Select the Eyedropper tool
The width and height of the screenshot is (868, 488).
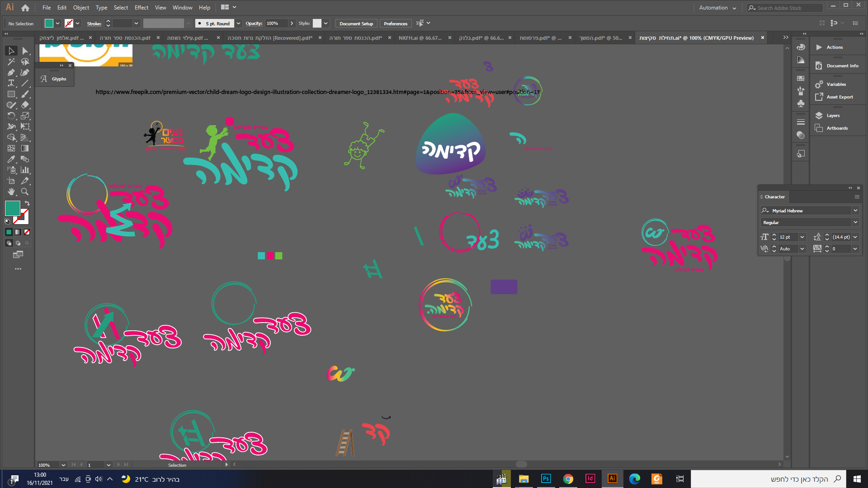tap(11, 160)
